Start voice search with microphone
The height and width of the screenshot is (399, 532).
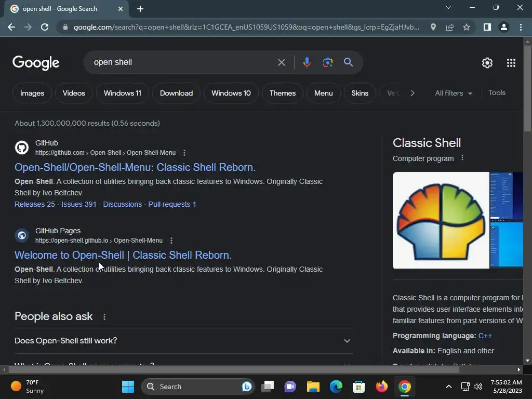(x=307, y=62)
